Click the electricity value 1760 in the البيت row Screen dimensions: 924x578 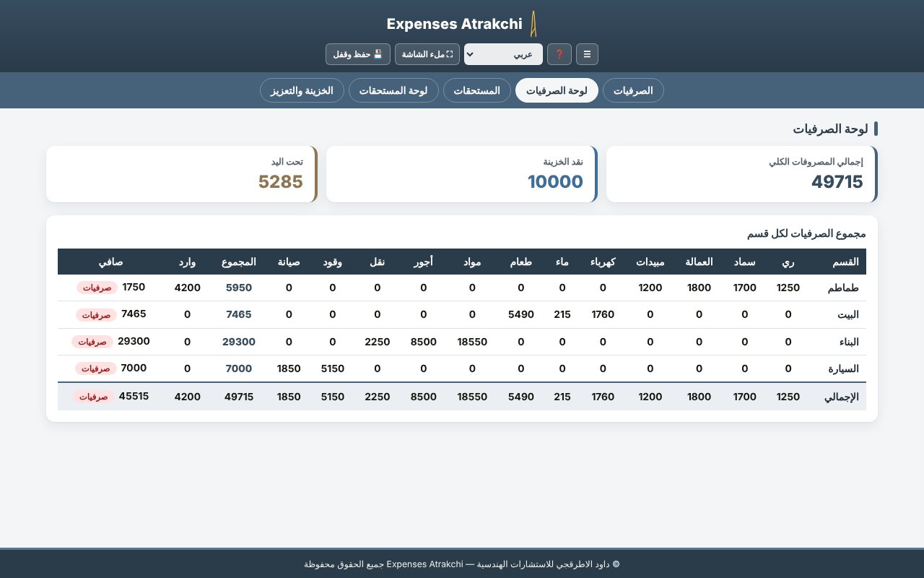click(x=603, y=314)
